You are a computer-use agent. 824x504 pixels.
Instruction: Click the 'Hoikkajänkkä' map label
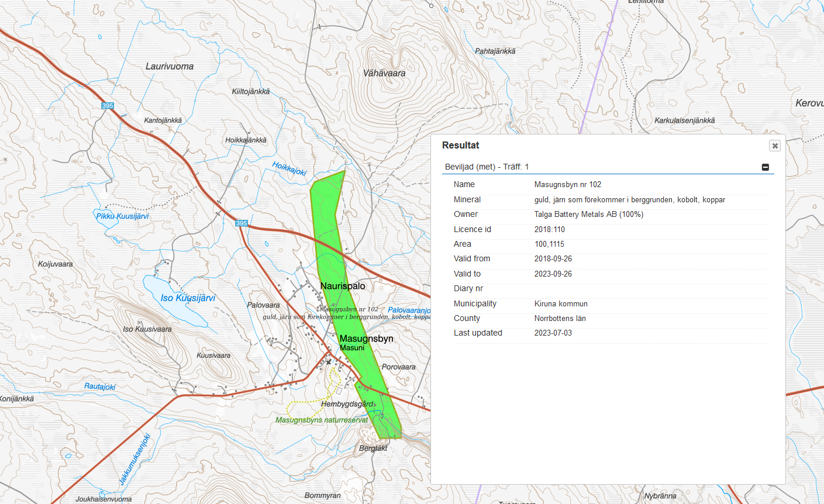click(246, 140)
